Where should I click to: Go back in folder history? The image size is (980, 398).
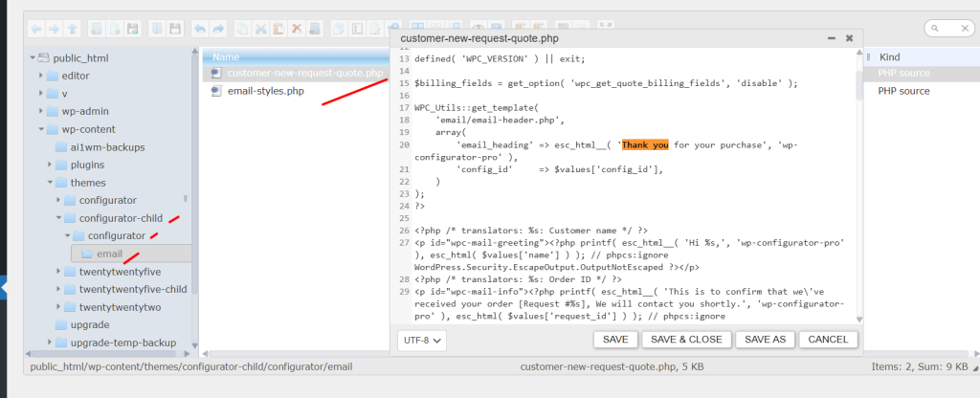pos(36,28)
